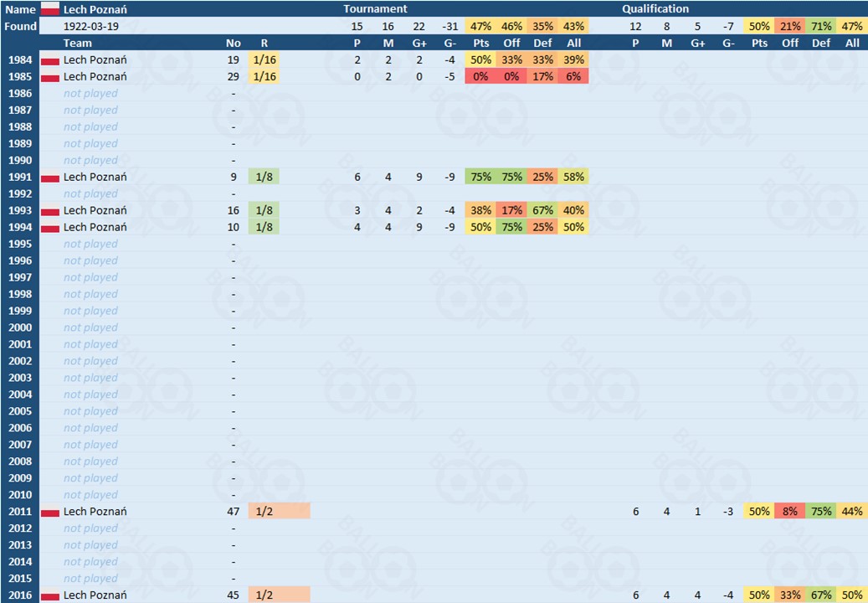Select the R column header

point(265,43)
